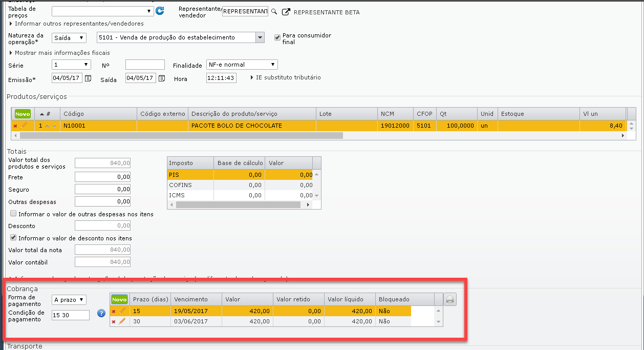This screenshot has width=644, height=350.
Task: Select the ICMS tax row
Action: [240, 195]
